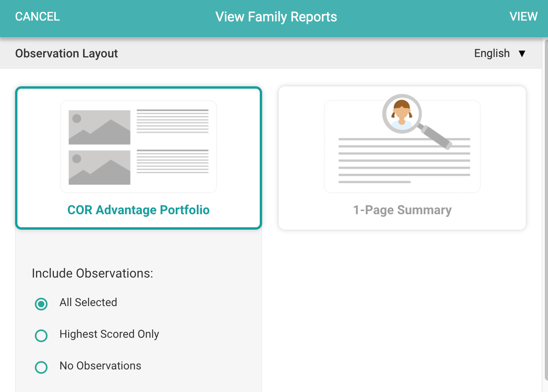Change the report language from English
This screenshot has width=548, height=392.
[x=492, y=53]
